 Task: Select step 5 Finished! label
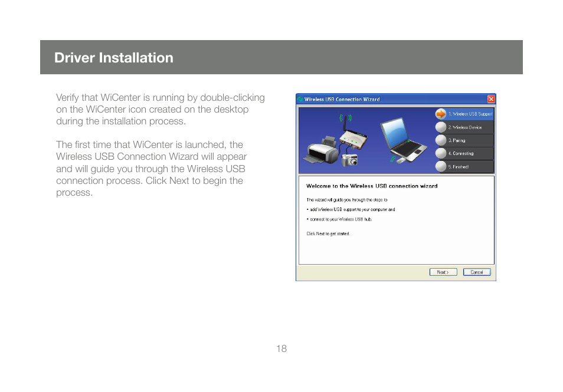pos(459,167)
